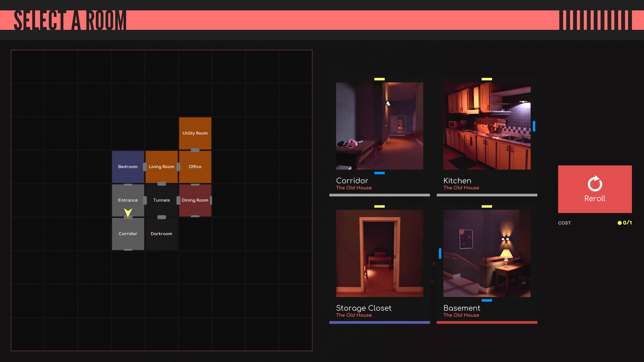Click the yellow coin cost icon
The image size is (644, 362).
[620, 223]
